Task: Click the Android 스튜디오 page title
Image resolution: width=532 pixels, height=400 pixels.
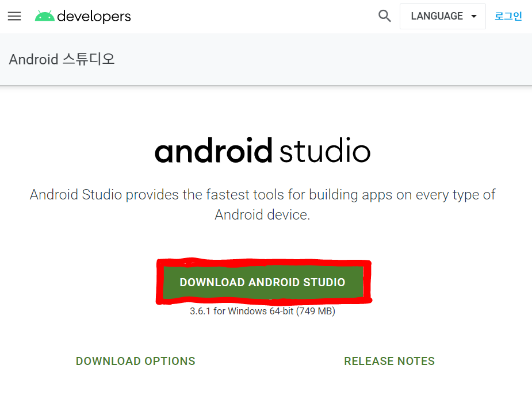Action: [62, 59]
